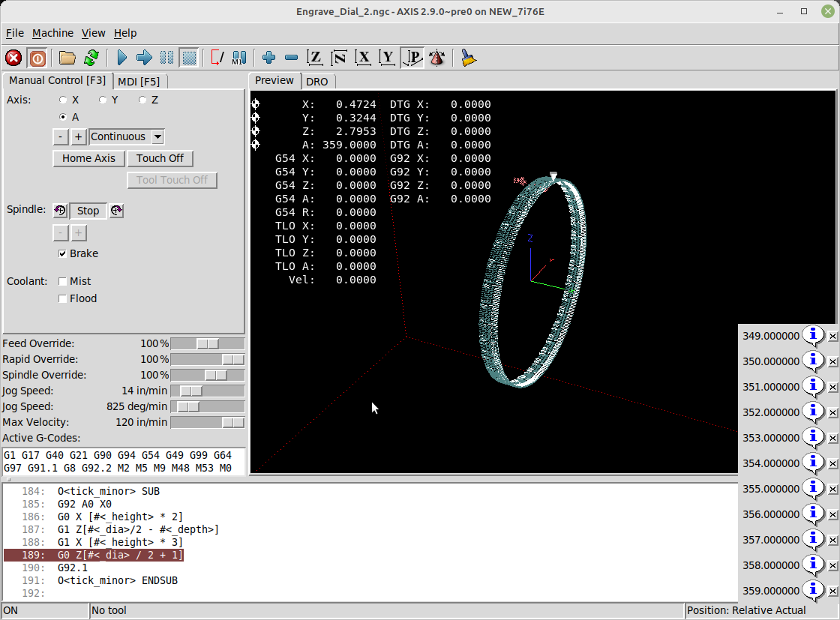Toggle the Emergency Stop button
This screenshot has height=620, width=840.
pos(13,58)
